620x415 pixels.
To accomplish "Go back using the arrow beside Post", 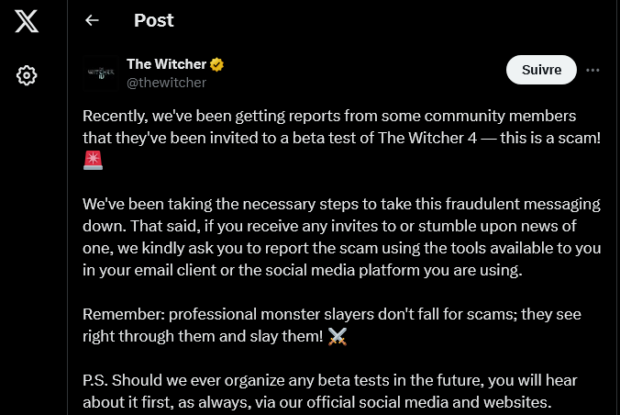I will pyautogui.click(x=92, y=21).
